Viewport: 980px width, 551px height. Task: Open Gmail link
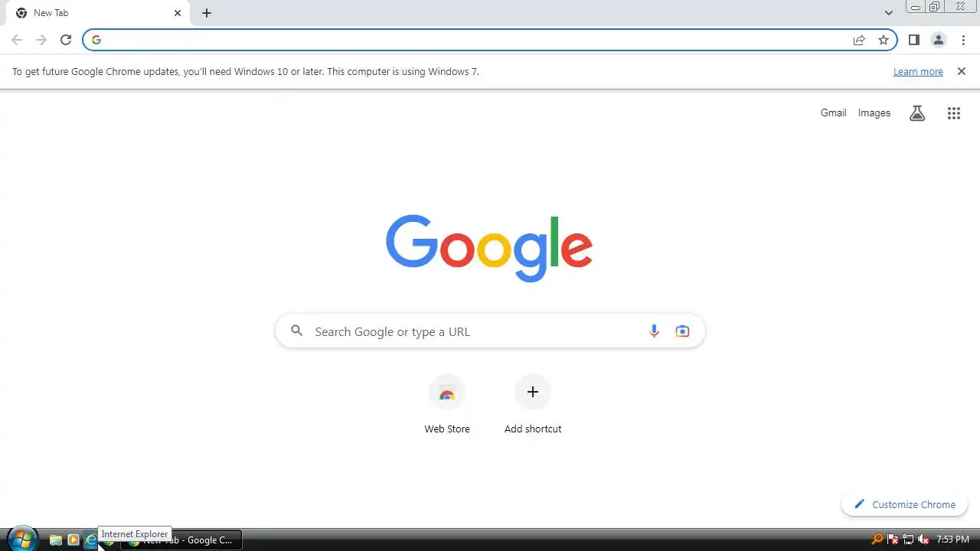point(833,112)
